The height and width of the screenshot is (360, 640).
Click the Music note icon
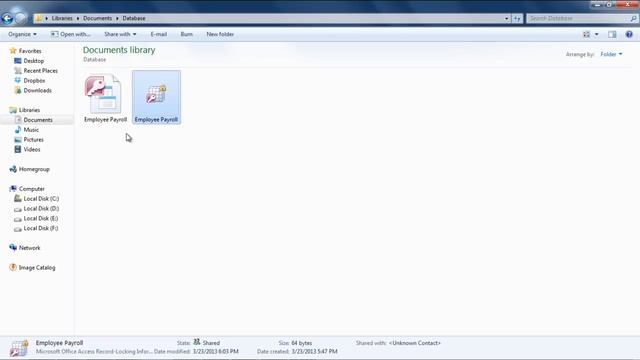(18, 130)
